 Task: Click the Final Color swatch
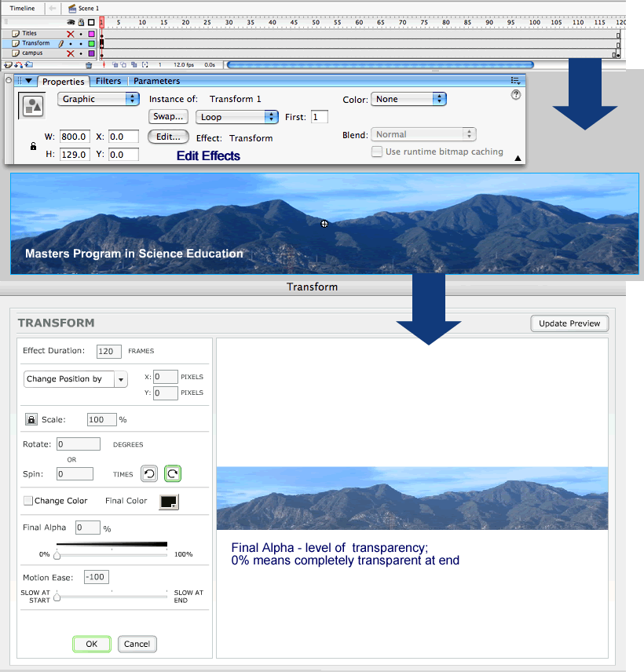(168, 501)
